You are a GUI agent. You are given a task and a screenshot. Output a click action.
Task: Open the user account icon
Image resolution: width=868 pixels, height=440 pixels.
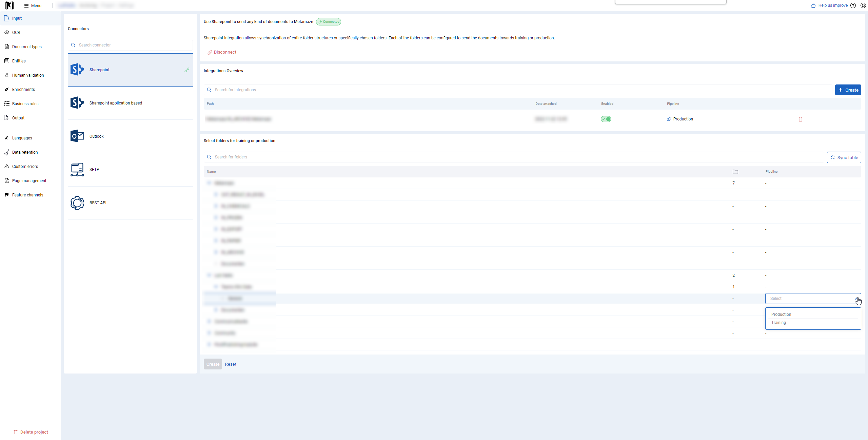pos(863,5)
